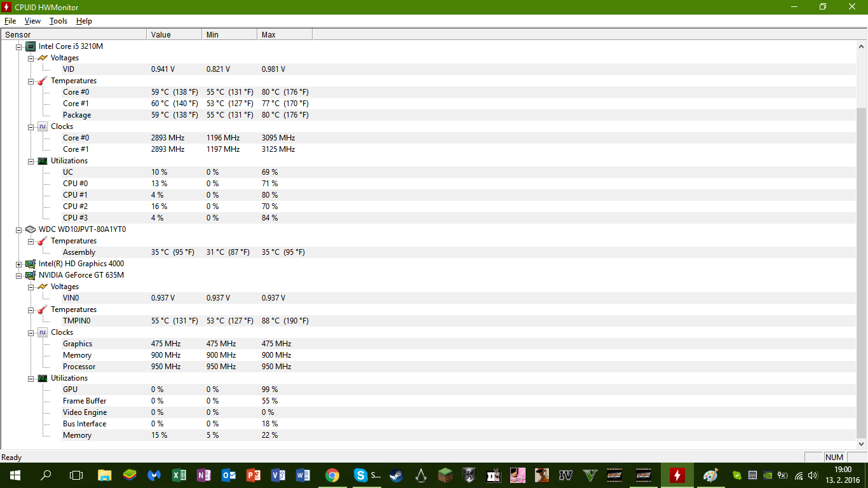Viewport: 868px width, 488px height.
Task: Open Google Chrome from the taskbar
Action: [332, 475]
